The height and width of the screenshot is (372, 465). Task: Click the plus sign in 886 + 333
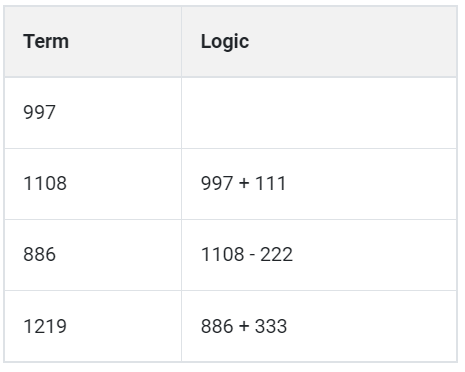(244, 326)
